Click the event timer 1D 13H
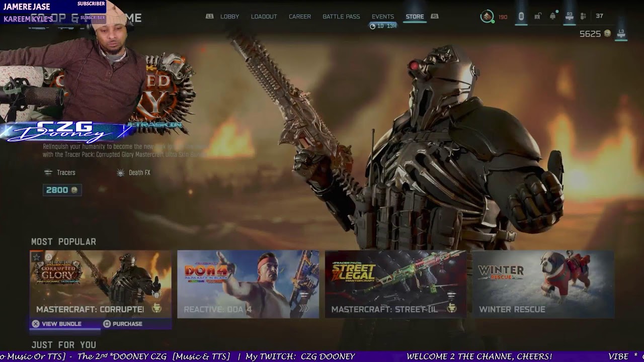Screen dimensions: 644x362 coord(383,26)
